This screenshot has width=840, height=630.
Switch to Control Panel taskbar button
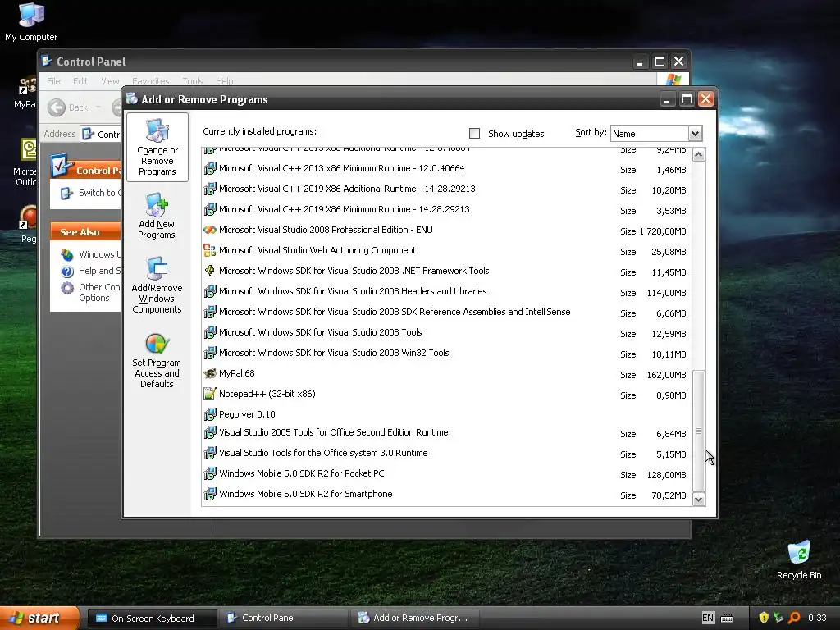tap(285, 619)
